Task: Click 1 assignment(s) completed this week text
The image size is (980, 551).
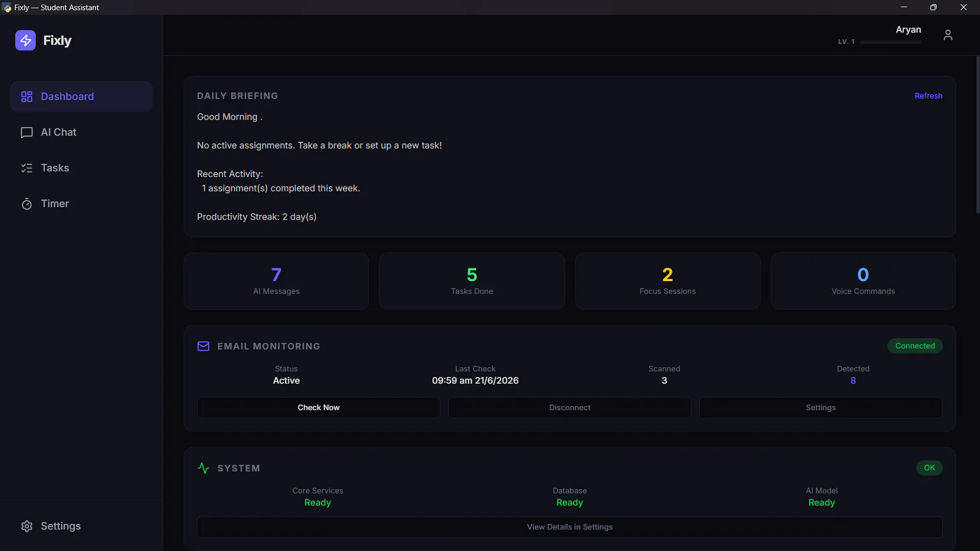Action: pyautogui.click(x=281, y=188)
